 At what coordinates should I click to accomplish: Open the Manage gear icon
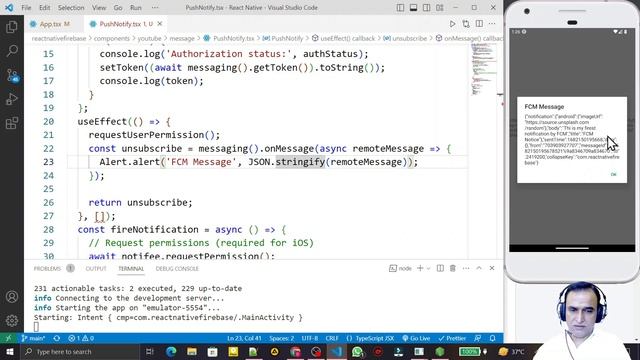pyautogui.click(x=12, y=320)
